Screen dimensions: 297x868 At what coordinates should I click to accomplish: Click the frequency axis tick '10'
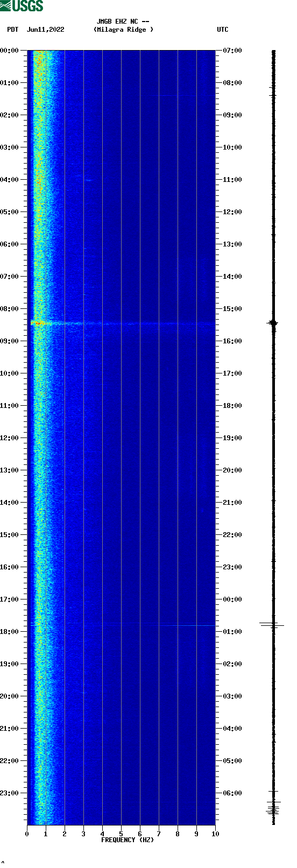pos(215,834)
